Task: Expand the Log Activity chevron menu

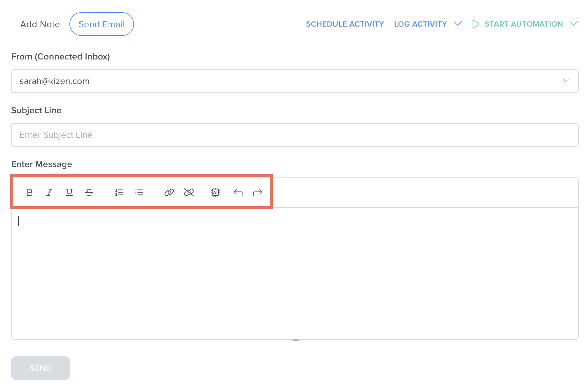Action: (x=458, y=24)
